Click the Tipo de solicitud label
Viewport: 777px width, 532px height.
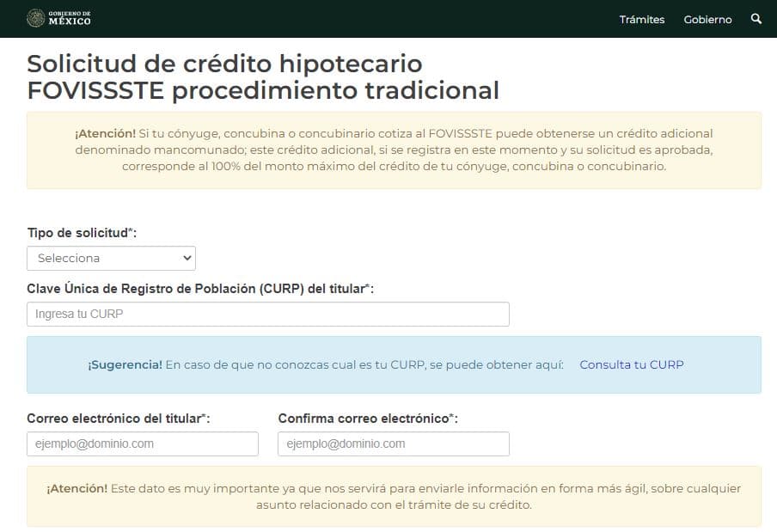(82, 233)
